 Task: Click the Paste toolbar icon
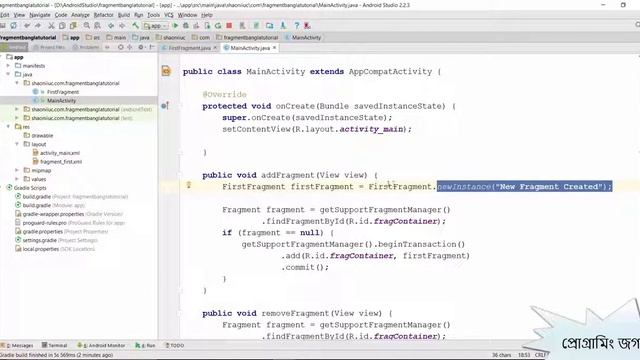pyautogui.click(x=73, y=25)
